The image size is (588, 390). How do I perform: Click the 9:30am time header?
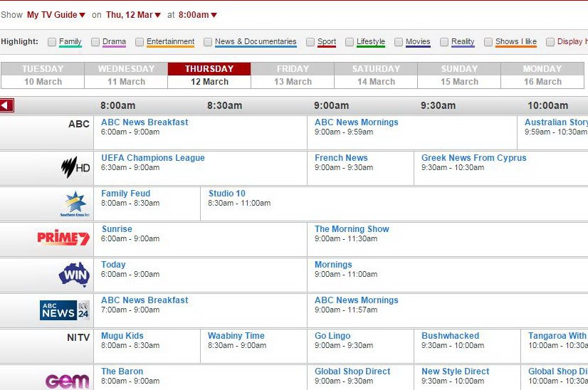pos(438,106)
